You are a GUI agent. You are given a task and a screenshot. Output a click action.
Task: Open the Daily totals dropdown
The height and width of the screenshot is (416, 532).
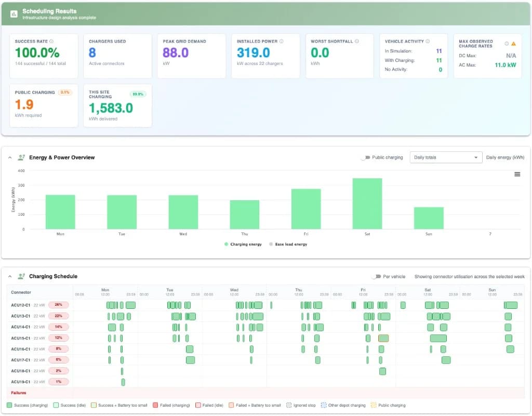446,157
